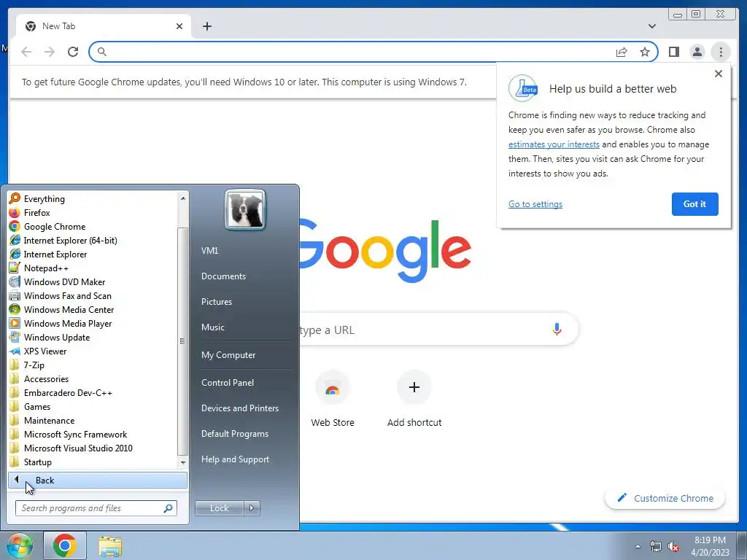
Task: Click the Customize Chrome button
Action: click(665, 498)
